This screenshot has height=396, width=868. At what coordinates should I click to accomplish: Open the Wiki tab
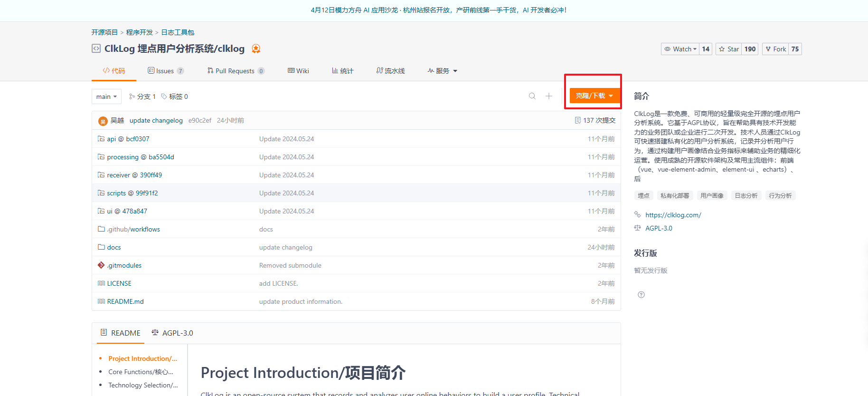click(298, 71)
